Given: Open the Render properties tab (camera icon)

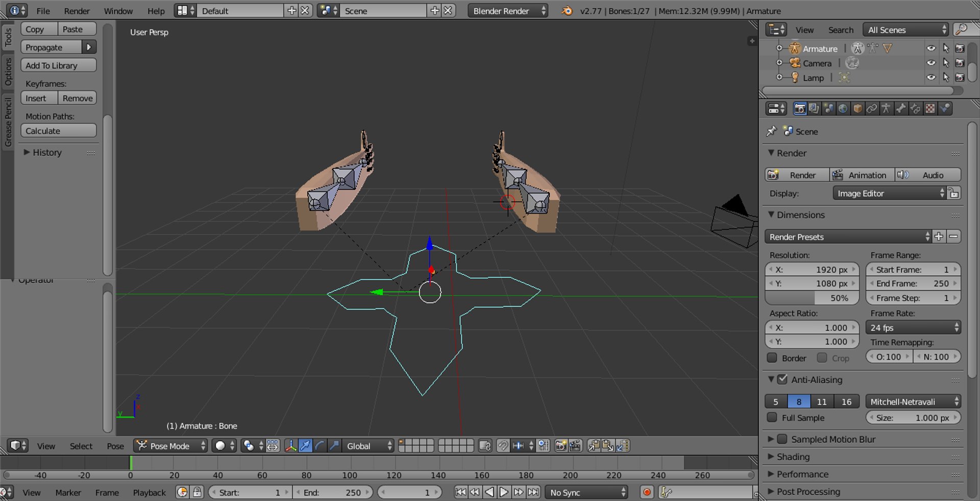Looking at the screenshot, I should coord(800,108).
